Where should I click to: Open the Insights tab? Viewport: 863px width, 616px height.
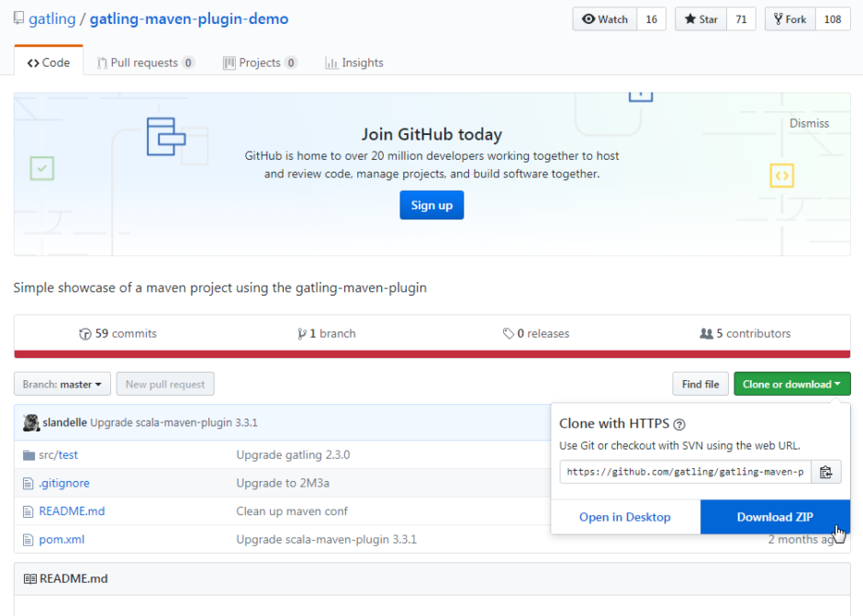(353, 62)
